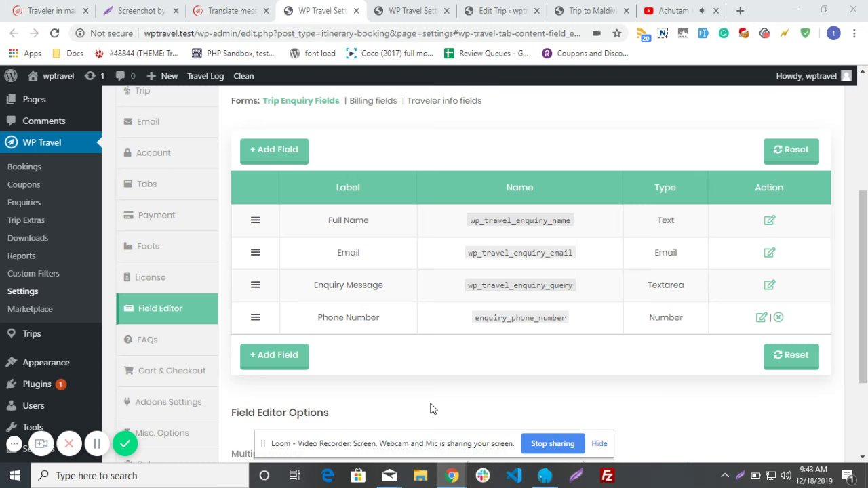Open Microsoft Edge from the taskbar
Image resolution: width=868 pixels, height=488 pixels.
[328, 475]
